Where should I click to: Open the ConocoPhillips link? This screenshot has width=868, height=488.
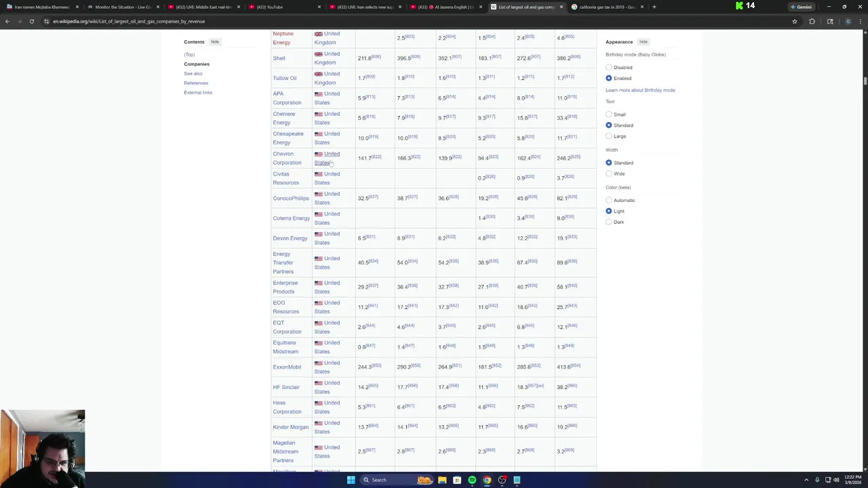tap(291, 199)
